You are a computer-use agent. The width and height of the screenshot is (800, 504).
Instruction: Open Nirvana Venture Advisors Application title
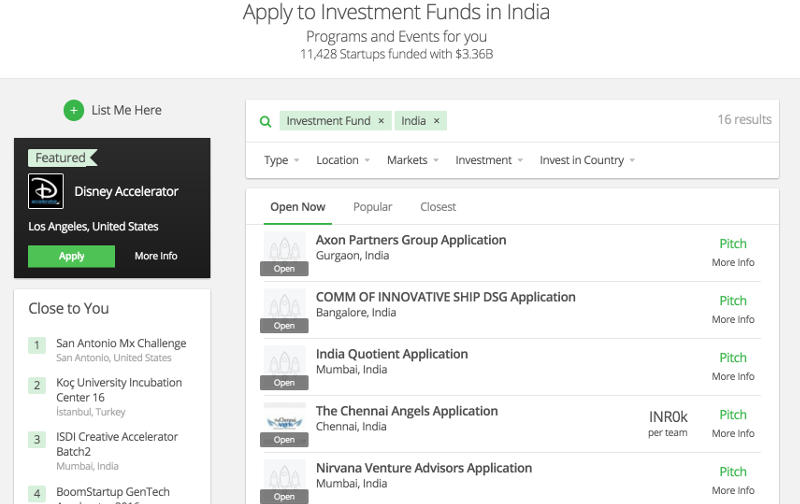click(x=423, y=468)
